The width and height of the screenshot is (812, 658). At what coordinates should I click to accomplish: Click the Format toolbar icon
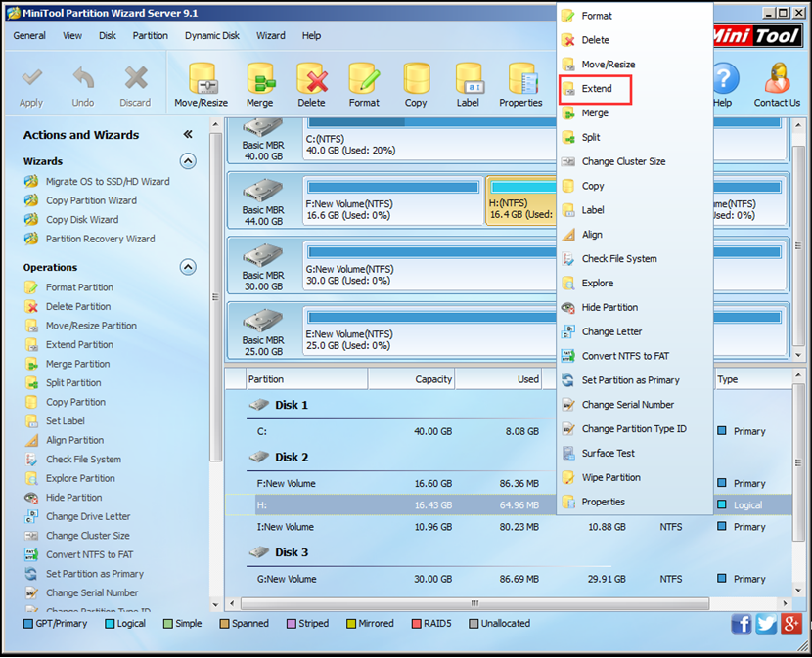point(364,79)
